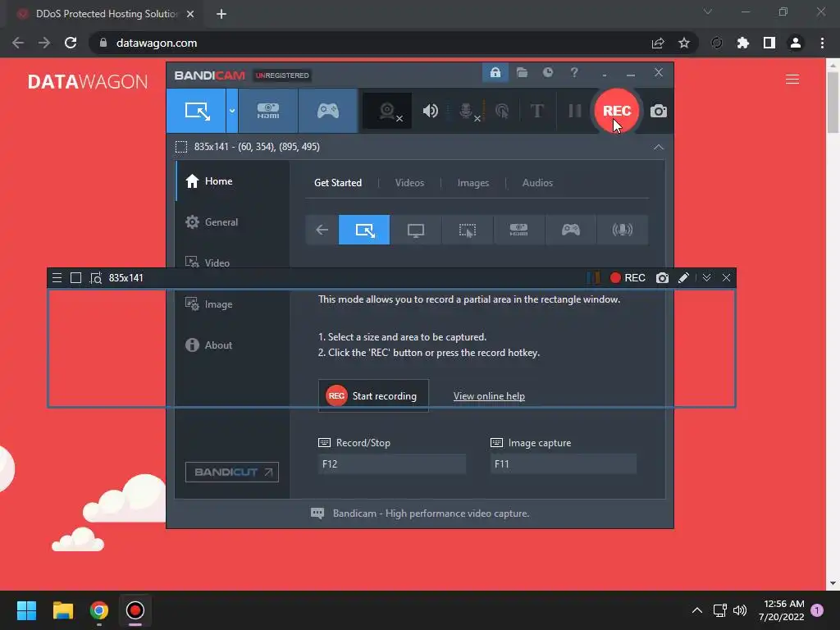Open new Chrome tab plus button

coord(221,14)
